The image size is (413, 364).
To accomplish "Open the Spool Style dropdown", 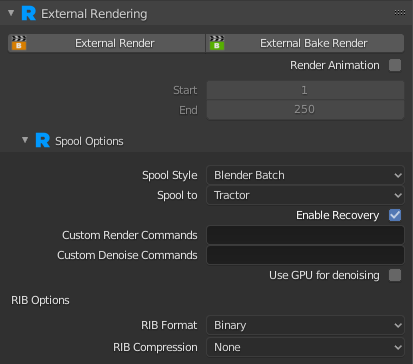I will pyautogui.click(x=305, y=175).
